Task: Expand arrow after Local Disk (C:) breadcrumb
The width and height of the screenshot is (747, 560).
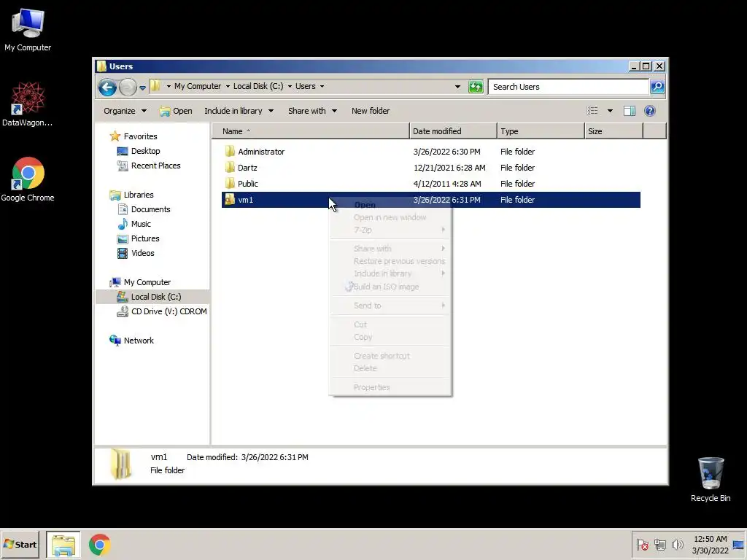Action: [290, 87]
